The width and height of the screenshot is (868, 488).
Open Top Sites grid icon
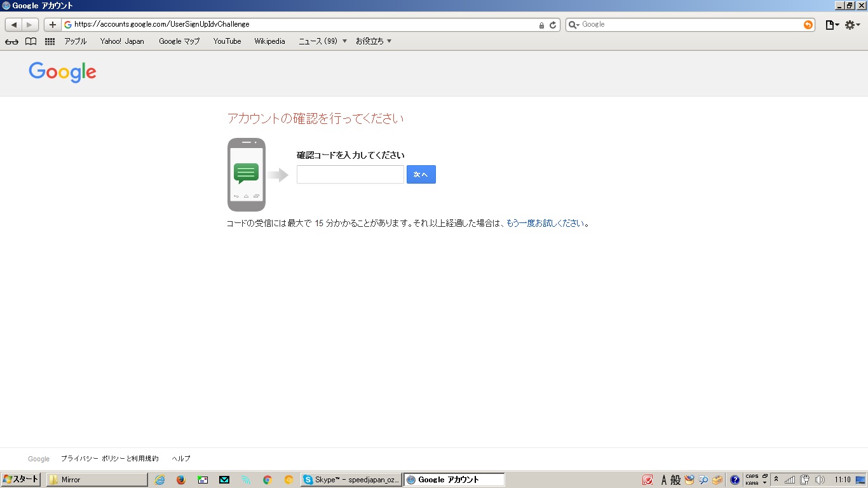[50, 41]
